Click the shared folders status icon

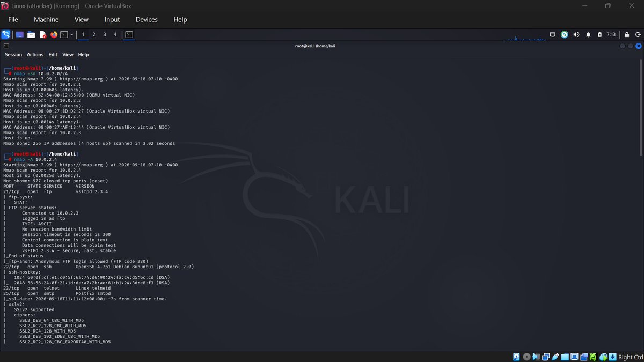[x=565, y=357]
